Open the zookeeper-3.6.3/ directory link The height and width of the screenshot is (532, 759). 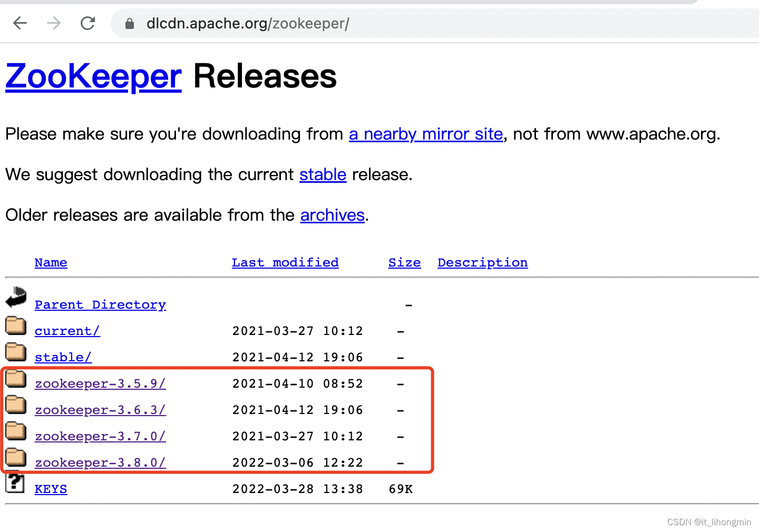click(x=100, y=410)
